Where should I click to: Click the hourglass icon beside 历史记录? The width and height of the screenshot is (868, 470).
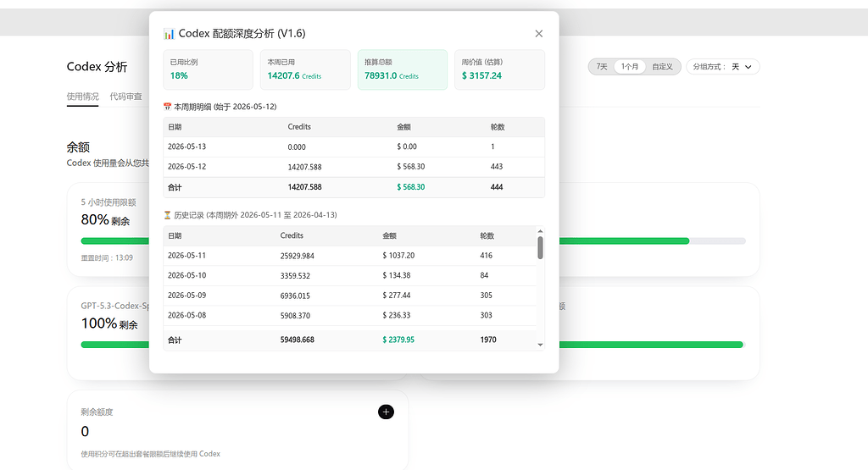point(167,214)
